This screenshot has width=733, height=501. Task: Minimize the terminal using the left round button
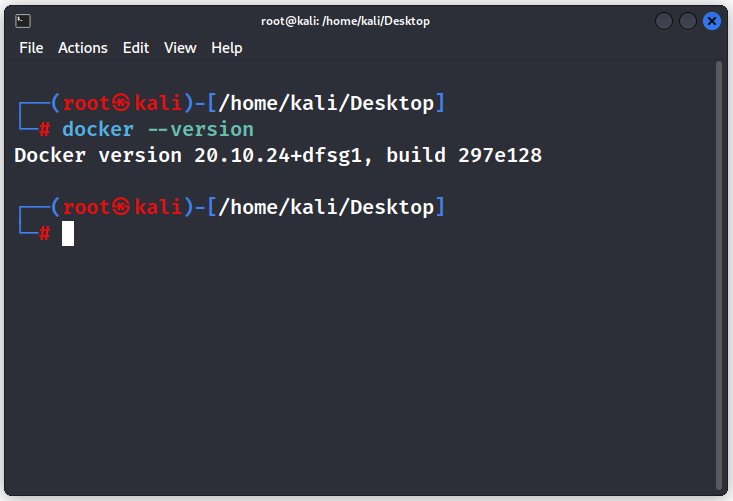click(664, 21)
